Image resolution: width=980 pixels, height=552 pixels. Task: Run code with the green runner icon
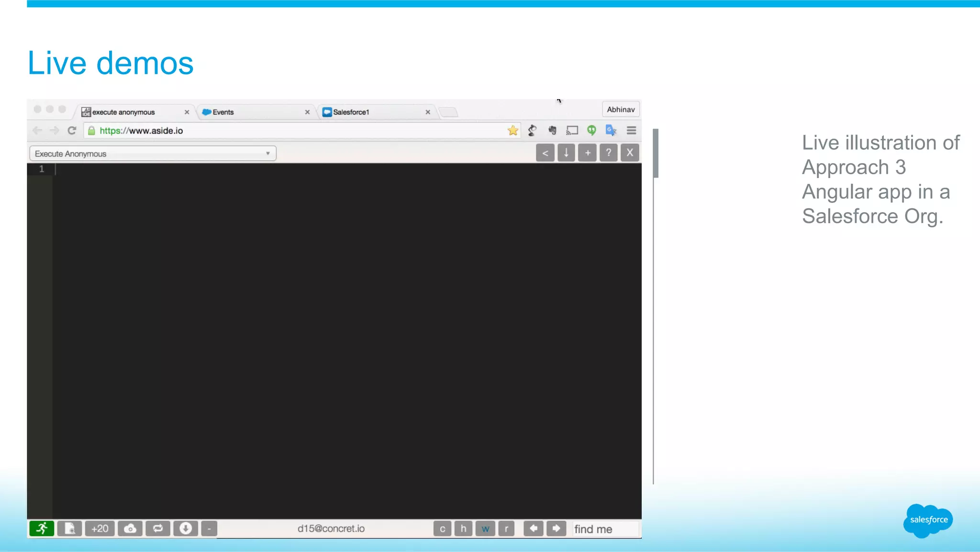tap(42, 529)
